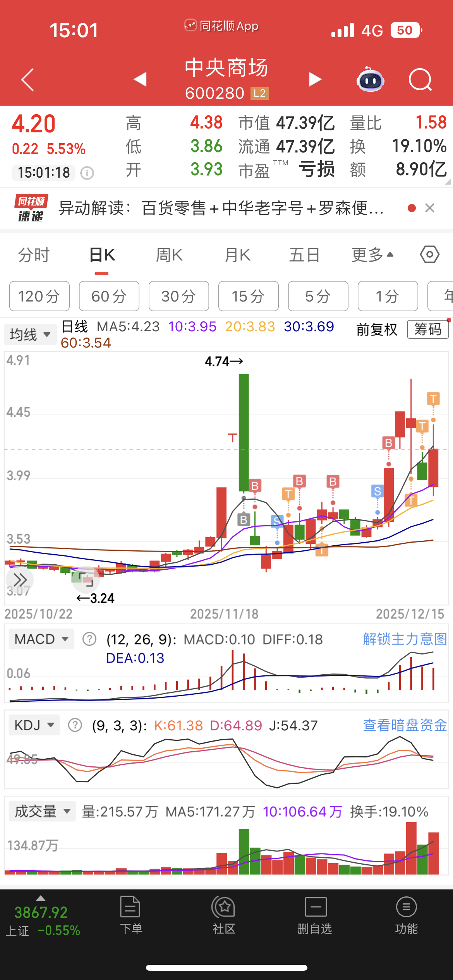The width and height of the screenshot is (453, 980).
Task: Open the 均线 indicator dropdown
Action: click(30, 334)
